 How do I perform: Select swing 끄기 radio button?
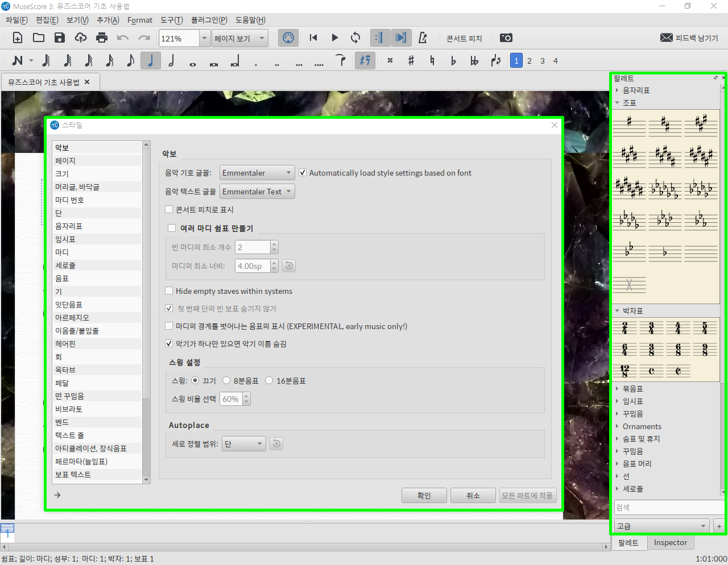coord(195,380)
